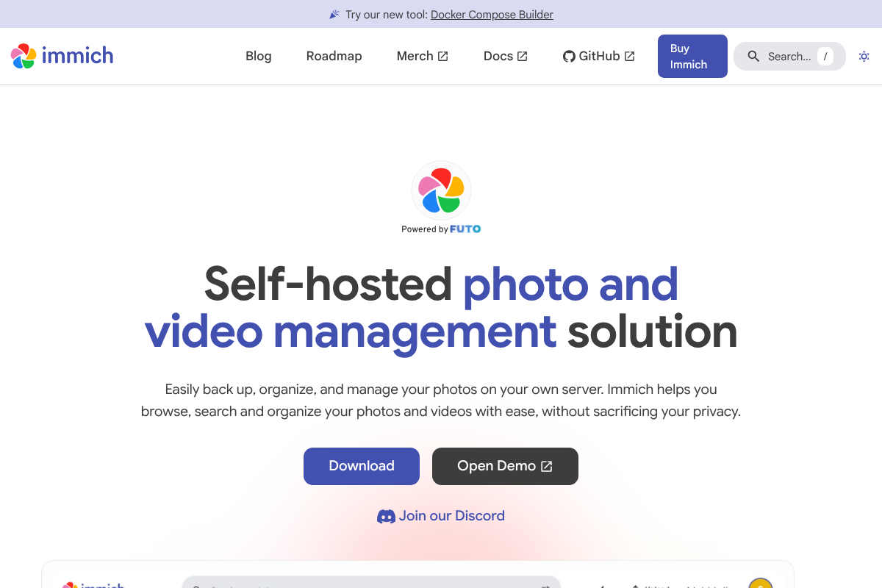This screenshot has width=882, height=588.
Task: Click the FUTO logo under Powered by
Action: coord(465,229)
